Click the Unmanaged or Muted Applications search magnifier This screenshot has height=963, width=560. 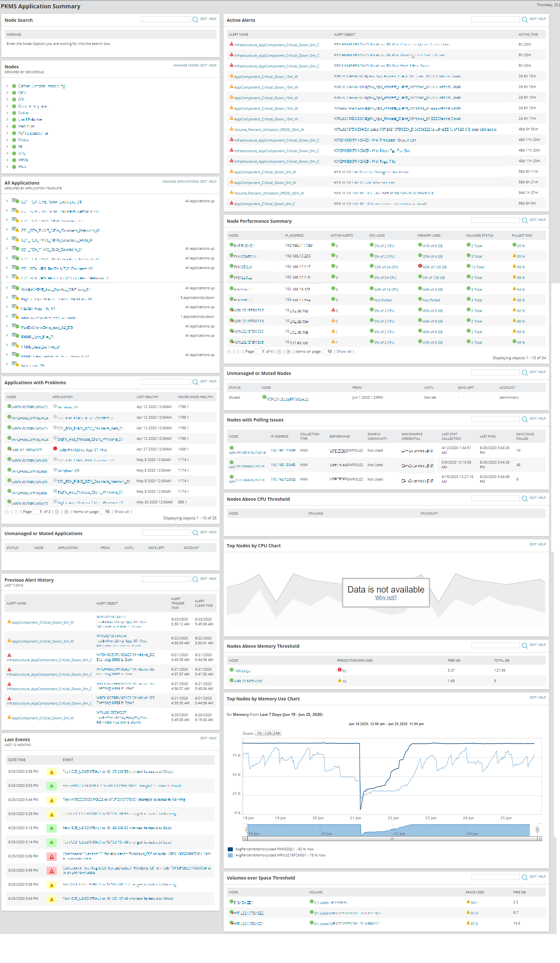click(x=195, y=533)
